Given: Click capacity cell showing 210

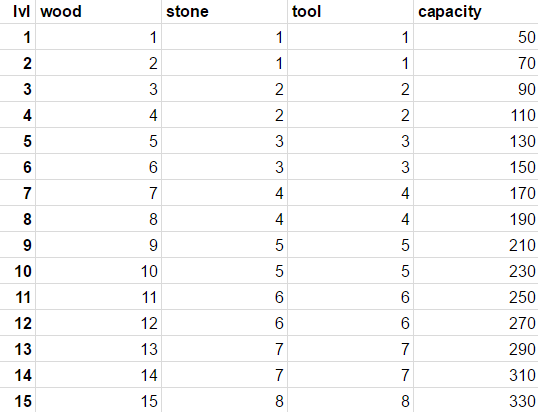Looking at the screenshot, I should tap(476, 245).
